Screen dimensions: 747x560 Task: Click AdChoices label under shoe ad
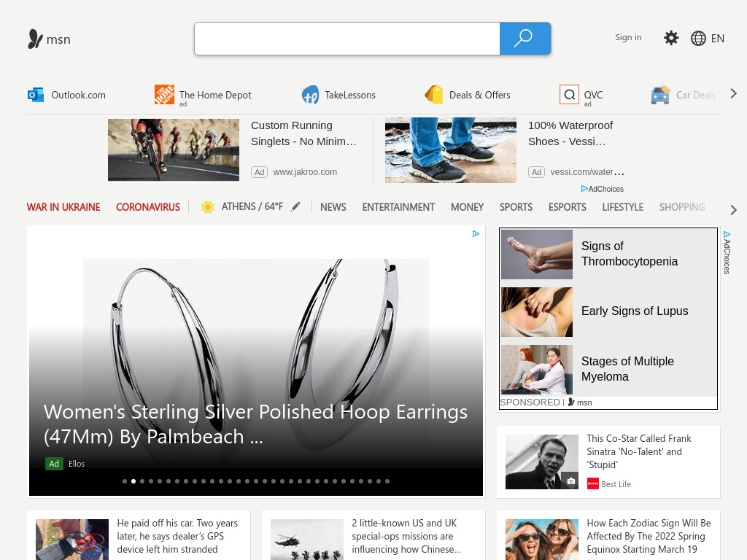[602, 189]
